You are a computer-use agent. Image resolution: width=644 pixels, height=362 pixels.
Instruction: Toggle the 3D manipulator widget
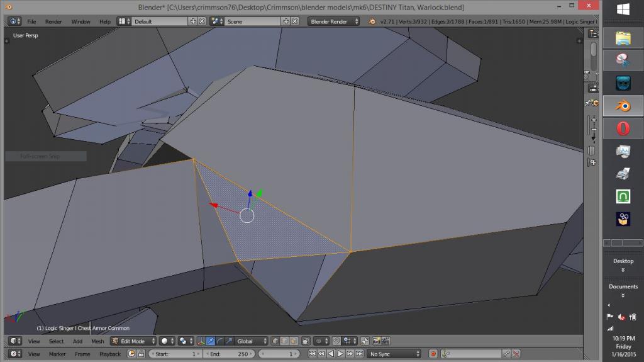tap(201, 341)
